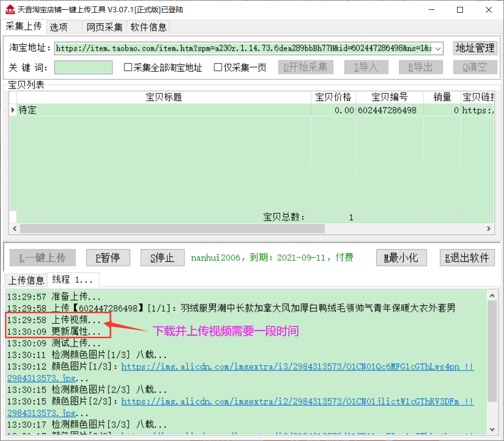
Task: Click the log panel scroll-down arrow
Action: tap(492, 429)
